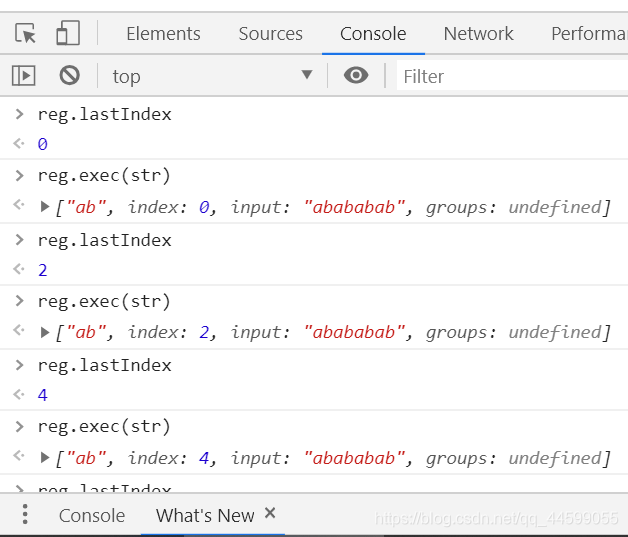Image resolution: width=628 pixels, height=537 pixels.
Task: Click the reg.exec(str) entry just below output 0
Action: tap(104, 175)
